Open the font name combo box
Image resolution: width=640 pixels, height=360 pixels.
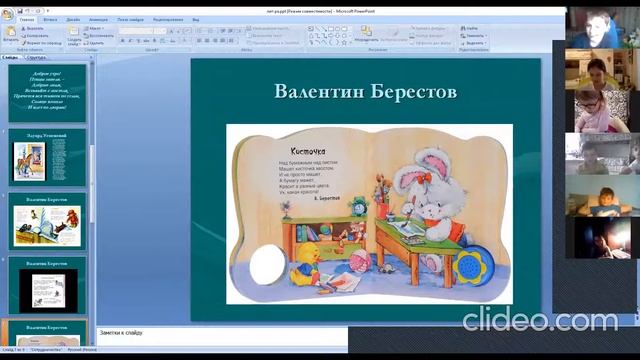(136, 31)
